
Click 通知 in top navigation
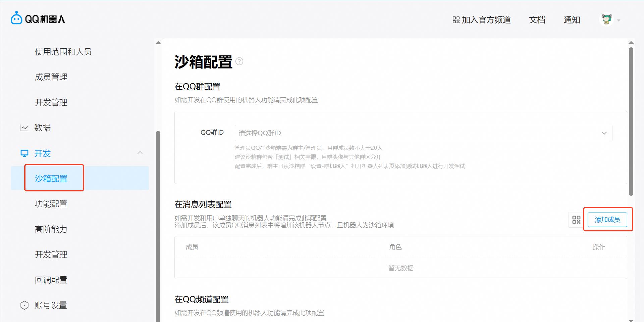coord(572,20)
